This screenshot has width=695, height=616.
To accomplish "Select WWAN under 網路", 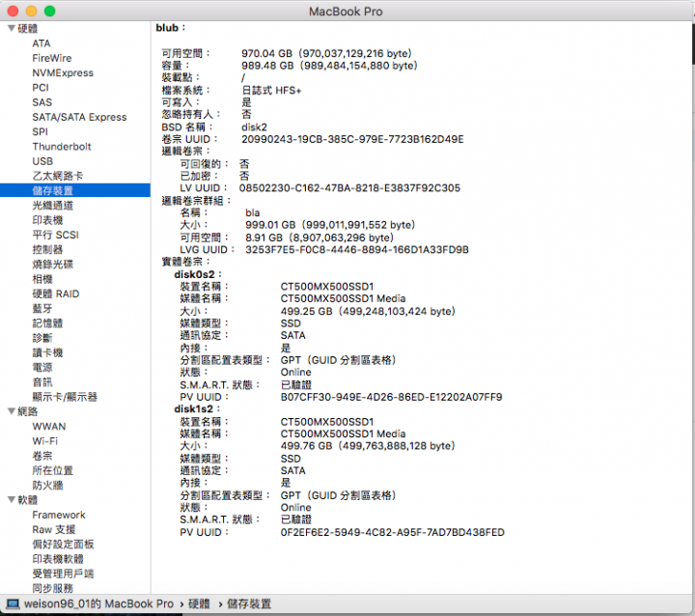I will 49,426.
